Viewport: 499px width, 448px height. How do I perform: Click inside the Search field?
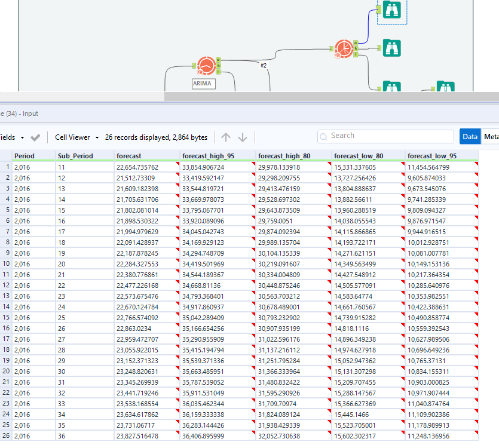click(385, 136)
